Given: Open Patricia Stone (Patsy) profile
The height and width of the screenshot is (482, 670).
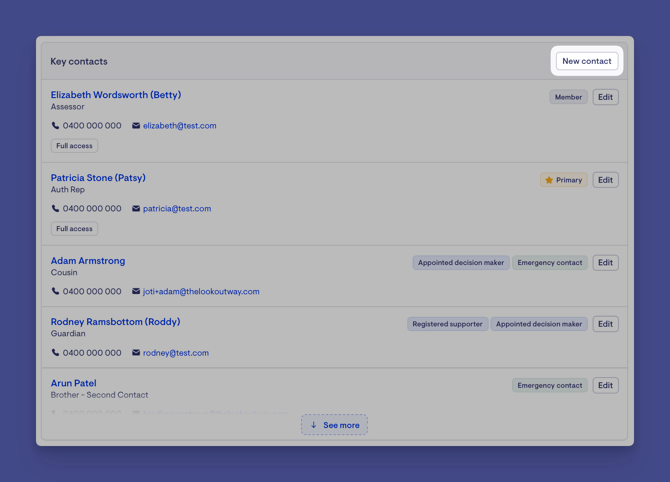Looking at the screenshot, I should [98, 178].
